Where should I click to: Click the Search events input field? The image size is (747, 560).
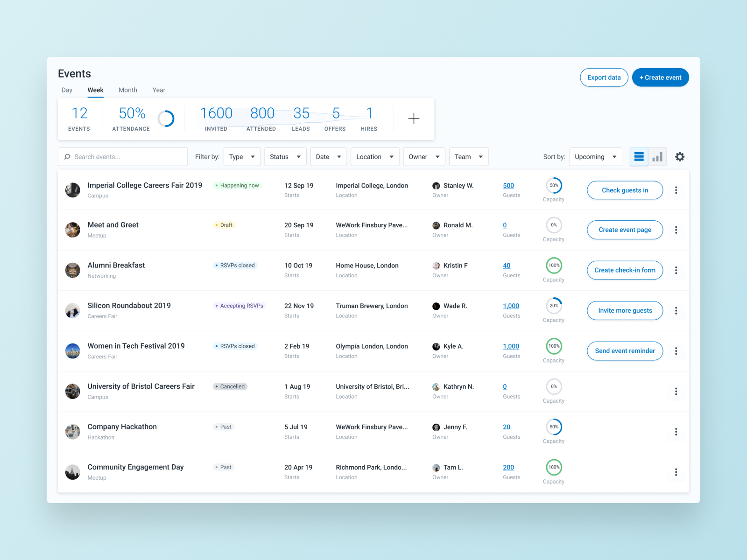(x=122, y=156)
